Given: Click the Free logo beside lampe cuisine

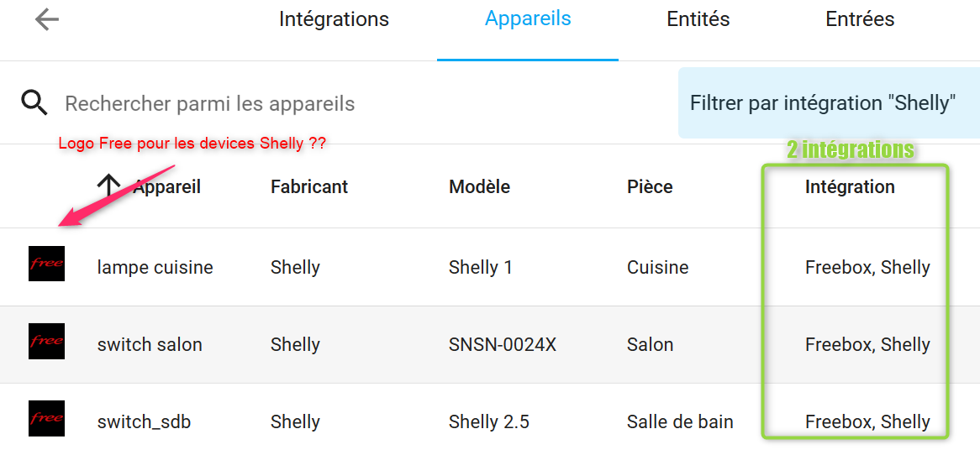Looking at the screenshot, I should (47, 264).
